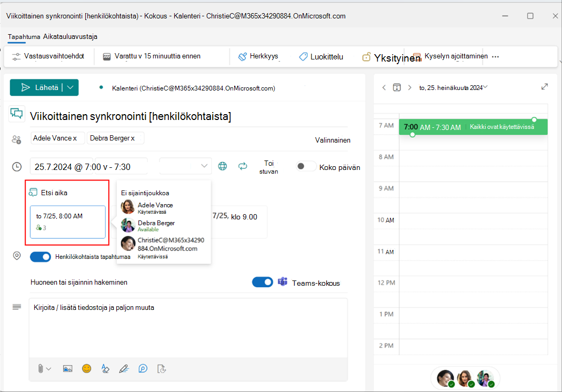Click the draw pen icon
Viewport: 562px width, 392px height.
coord(124,369)
